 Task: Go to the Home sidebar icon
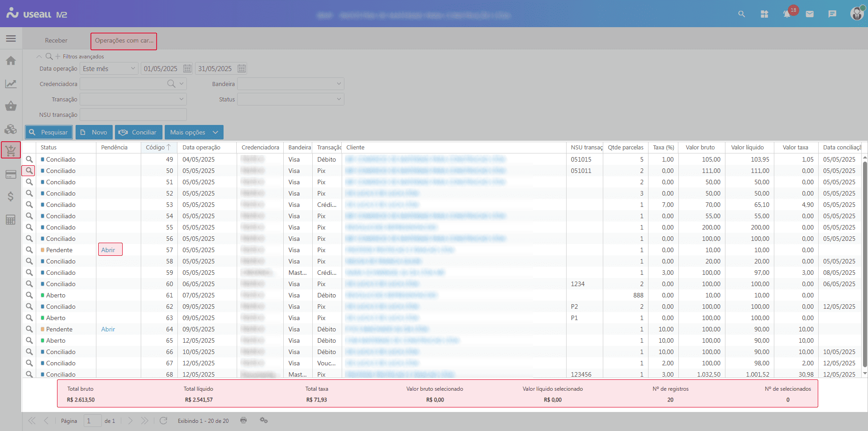pos(11,61)
